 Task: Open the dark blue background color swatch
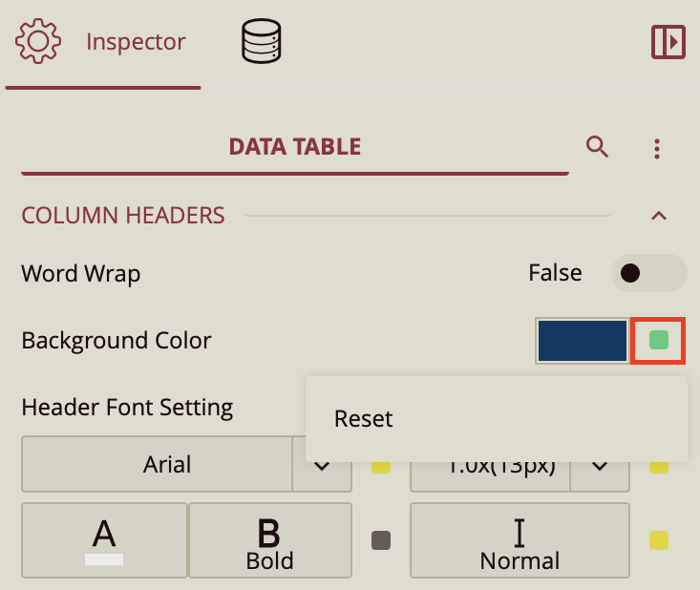582,341
